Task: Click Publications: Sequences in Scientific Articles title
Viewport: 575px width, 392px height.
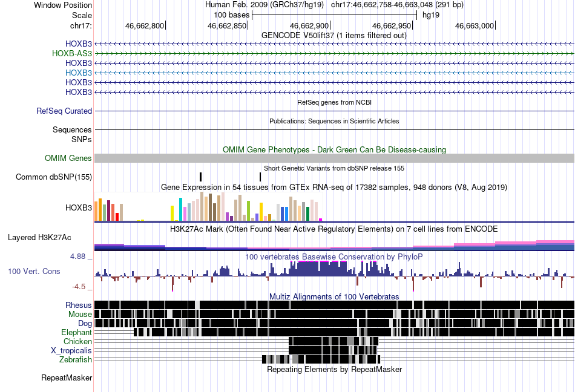Action: [334, 121]
